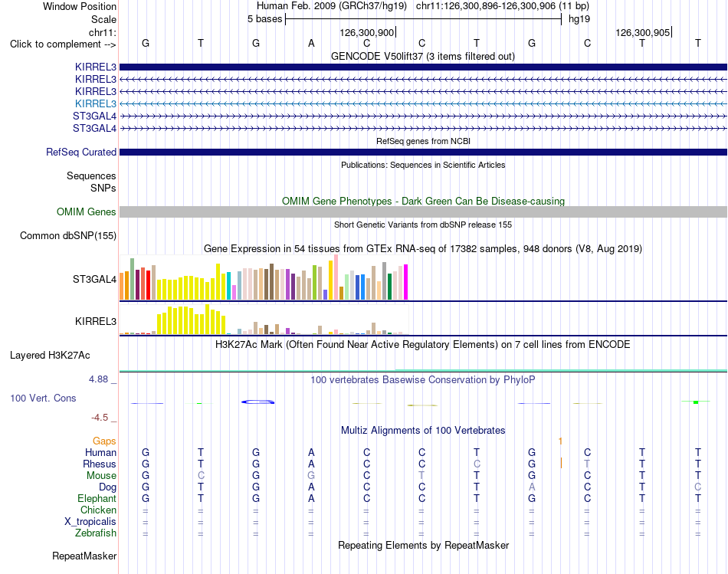728x574 pixels.
Task: Open the OMIM Genes track label
Action: [x=87, y=212]
